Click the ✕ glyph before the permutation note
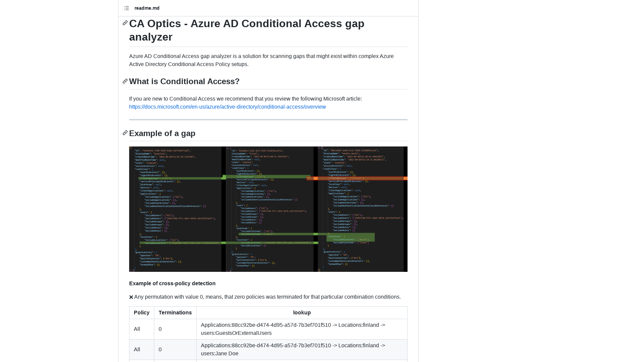644x362 pixels. click(x=131, y=297)
